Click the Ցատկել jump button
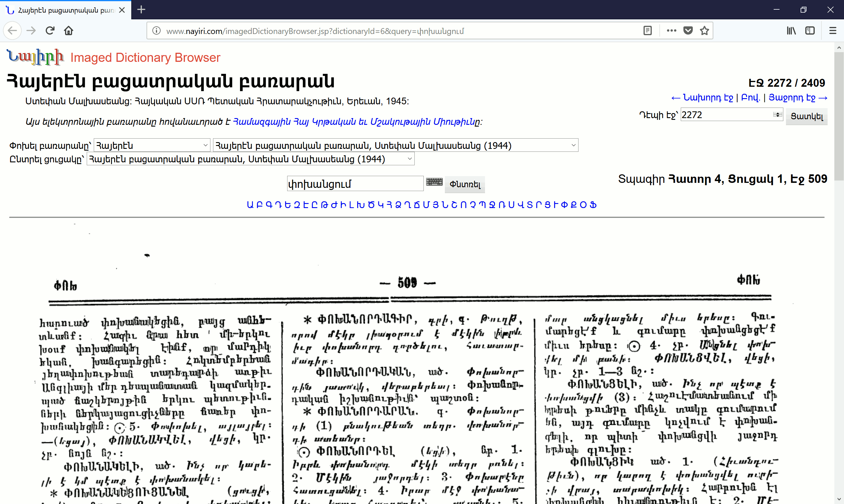The width and height of the screenshot is (844, 504). [807, 116]
